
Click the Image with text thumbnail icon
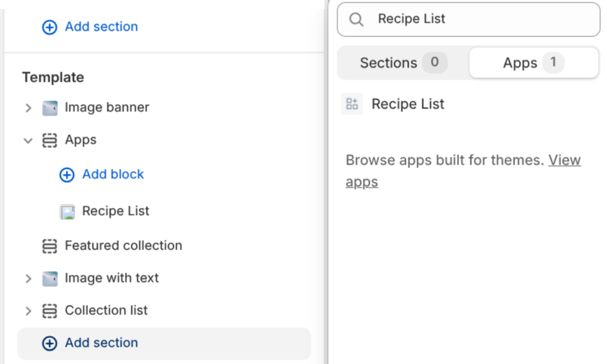[50, 278]
